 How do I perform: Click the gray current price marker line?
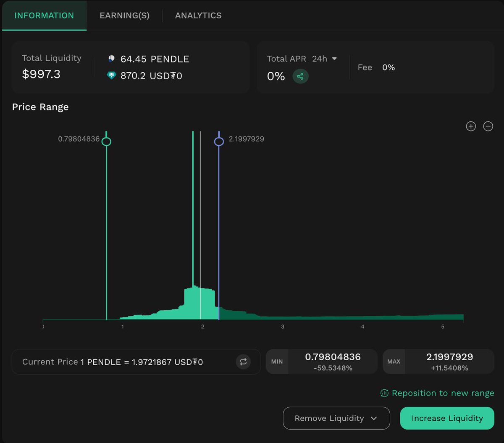[x=200, y=225]
